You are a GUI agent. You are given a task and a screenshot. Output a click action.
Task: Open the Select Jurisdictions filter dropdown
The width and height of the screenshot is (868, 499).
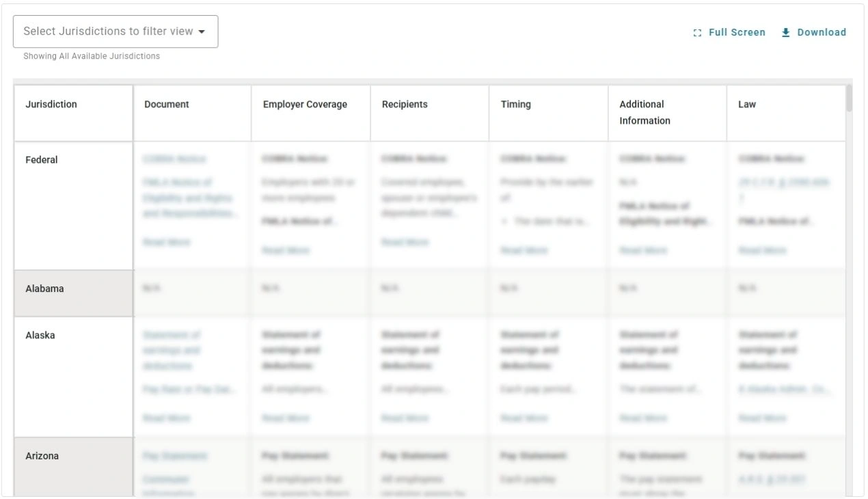click(115, 31)
